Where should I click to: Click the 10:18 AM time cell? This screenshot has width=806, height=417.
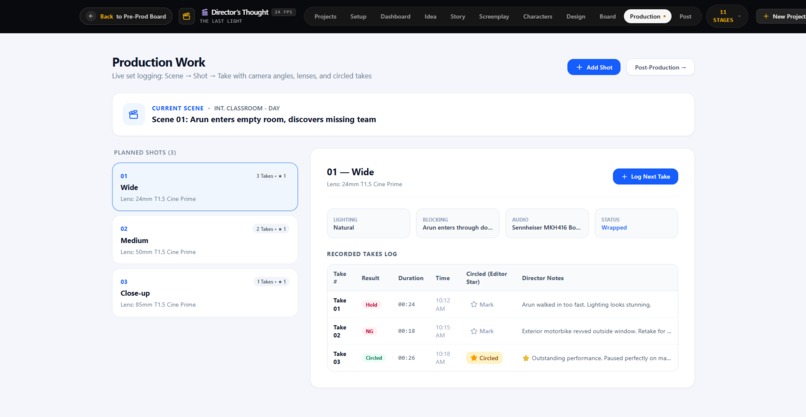click(443, 358)
